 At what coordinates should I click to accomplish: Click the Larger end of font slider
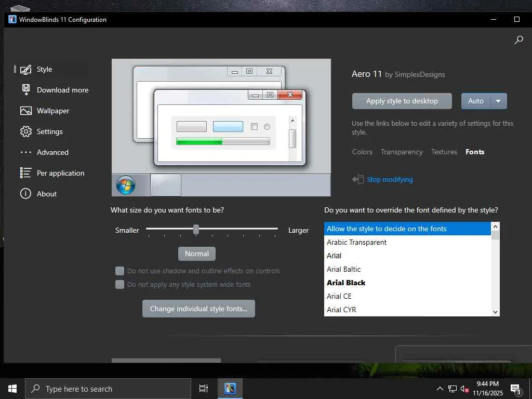[298, 230]
